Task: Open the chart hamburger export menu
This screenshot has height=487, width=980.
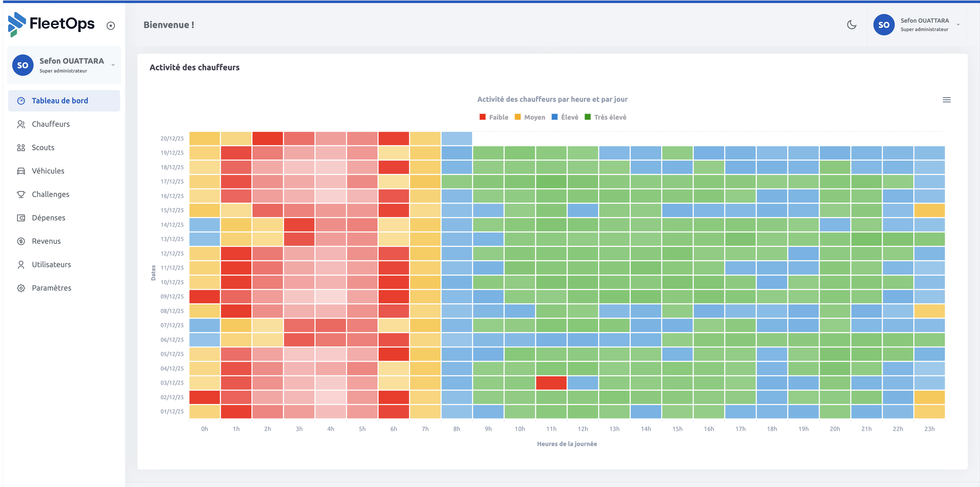Action: [947, 100]
